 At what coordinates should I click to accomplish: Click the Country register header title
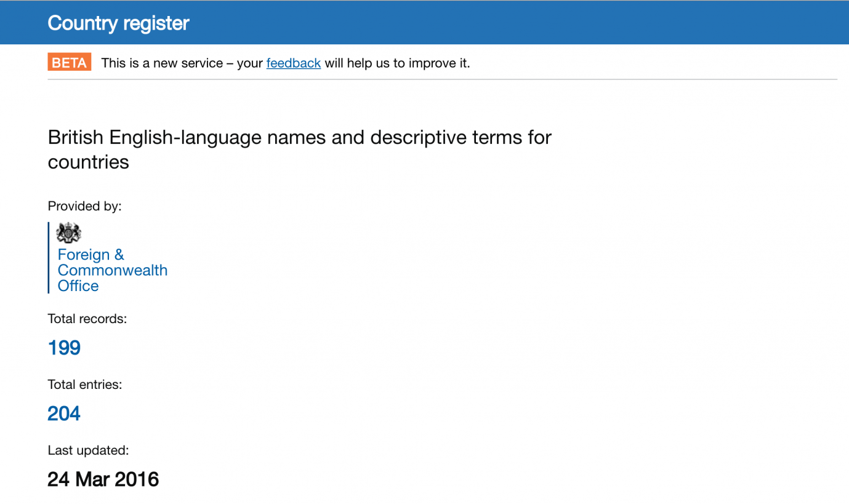coord(118,23)
